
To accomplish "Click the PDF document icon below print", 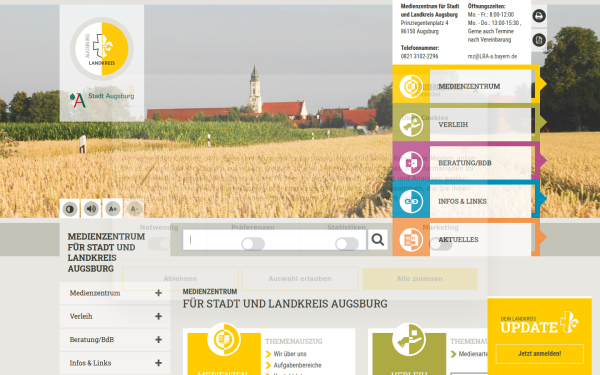I will coord(539,40).
